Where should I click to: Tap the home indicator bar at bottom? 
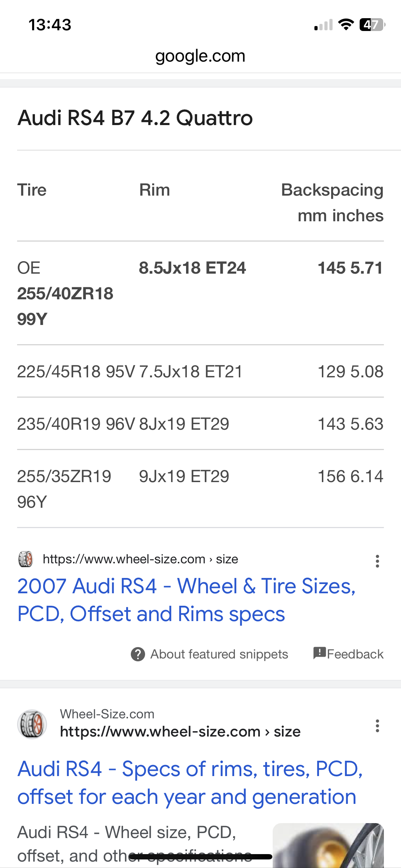[x=200, y=857]
